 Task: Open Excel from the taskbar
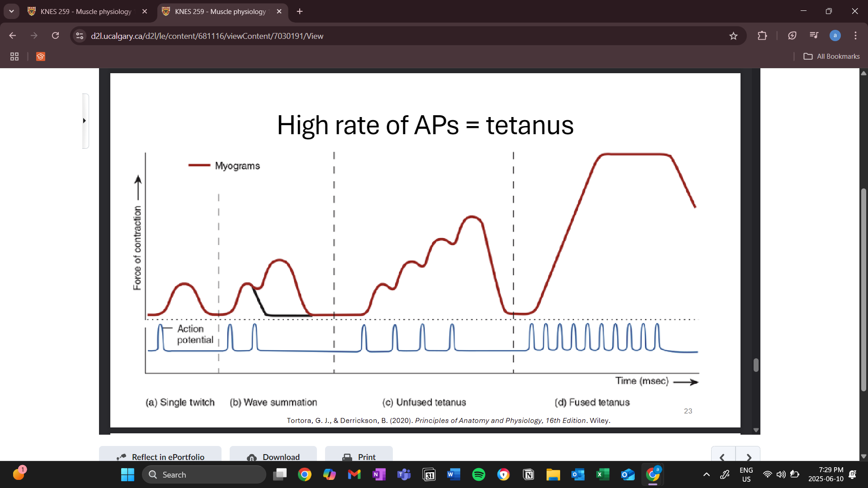603,474
